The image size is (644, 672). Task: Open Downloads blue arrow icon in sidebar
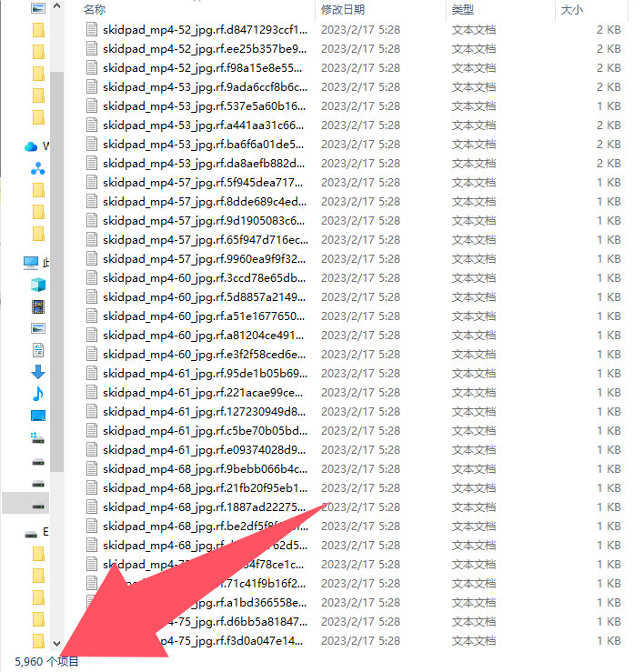click(38, 372)
